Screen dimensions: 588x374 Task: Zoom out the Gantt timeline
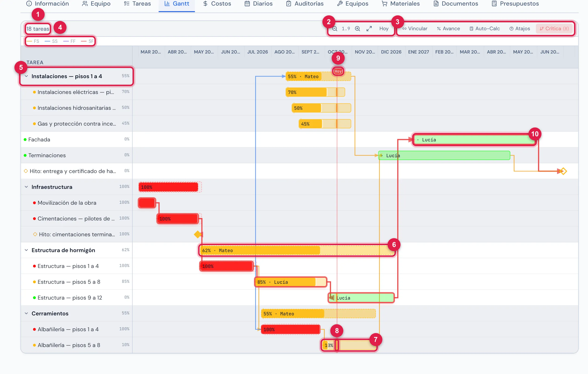pos(335,29)
